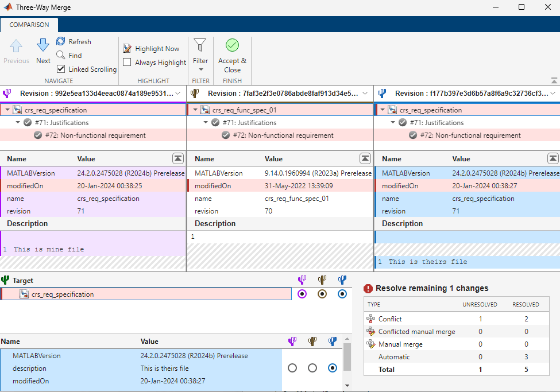Screen dimensions: 560x392
Task: Collapse the right revision properties panel
Action: pos(553,158)
